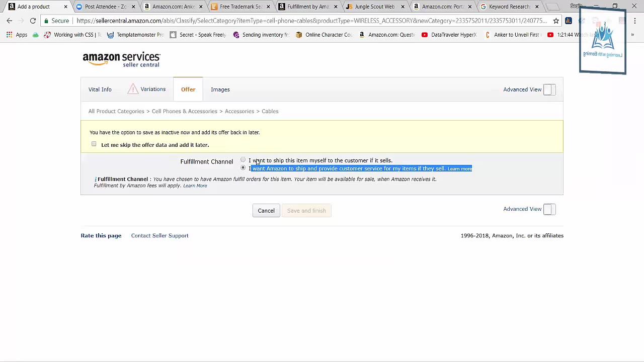Open the 'Accessories' breadcrumb link

[239, 111]
